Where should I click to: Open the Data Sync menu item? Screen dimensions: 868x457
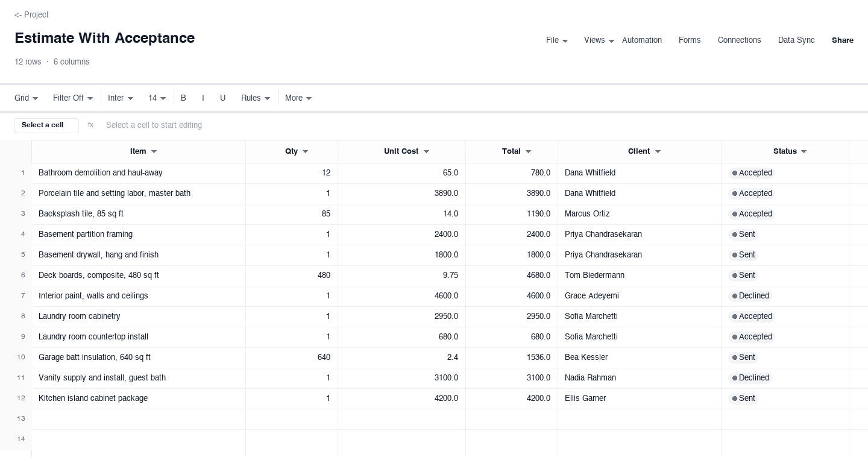click(796, 40)
